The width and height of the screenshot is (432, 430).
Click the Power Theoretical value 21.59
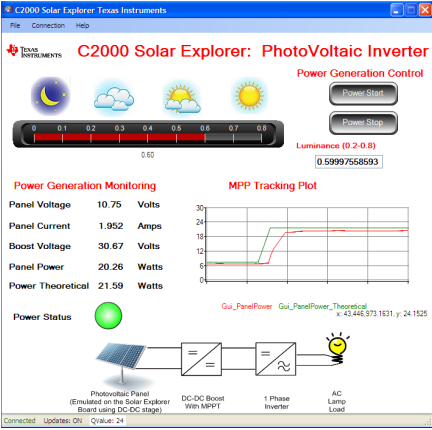click(110, 286)
